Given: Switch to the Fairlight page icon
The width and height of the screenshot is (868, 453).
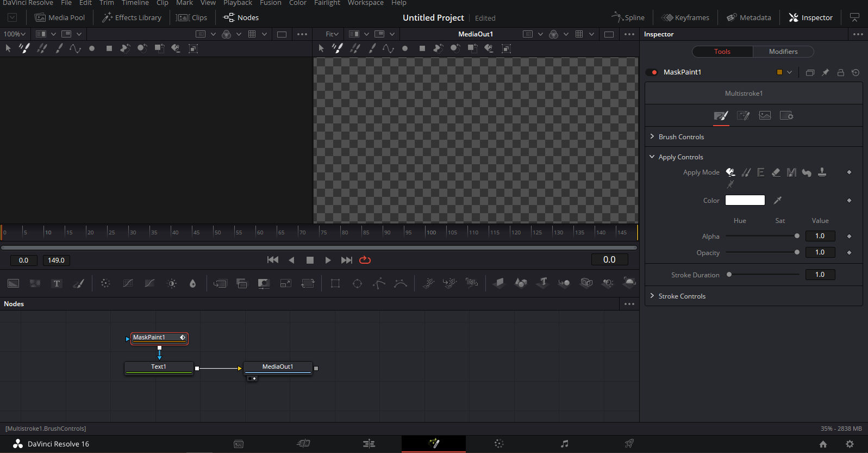Looking at the screenshot, I should pos(565,444).
